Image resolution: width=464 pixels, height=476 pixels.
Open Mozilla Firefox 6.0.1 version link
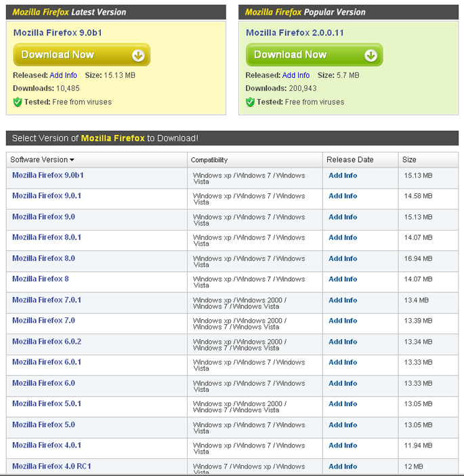[47, 362]
